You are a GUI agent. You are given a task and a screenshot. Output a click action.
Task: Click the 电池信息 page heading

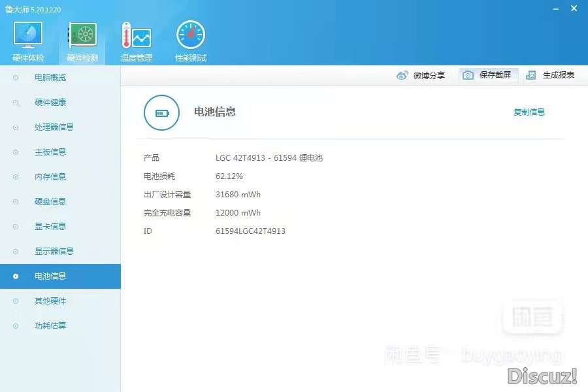click(214, 112)
